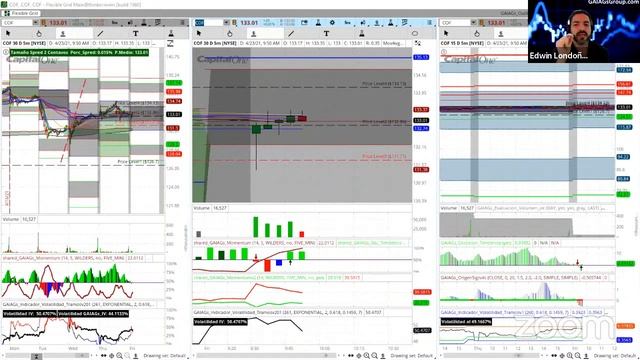The width and height of the screenshot is (640, 360).
Task: Click the pin icon below the left chart
Action: coord(136,356)
